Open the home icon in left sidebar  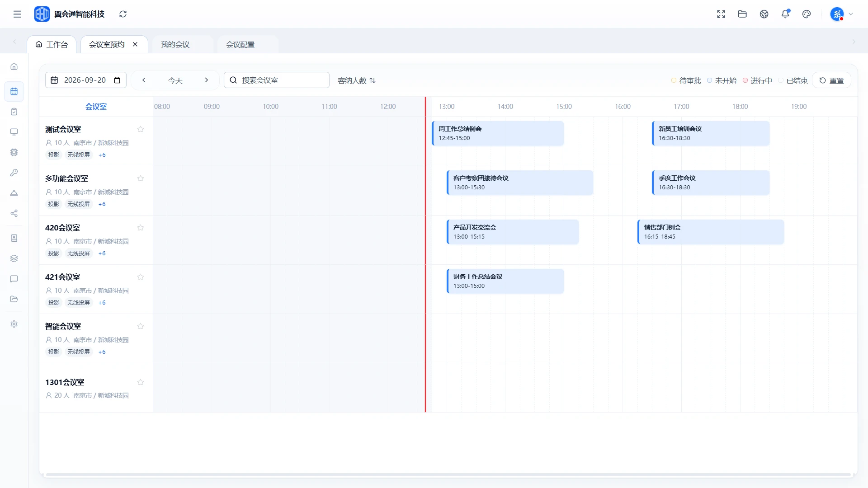14,66
